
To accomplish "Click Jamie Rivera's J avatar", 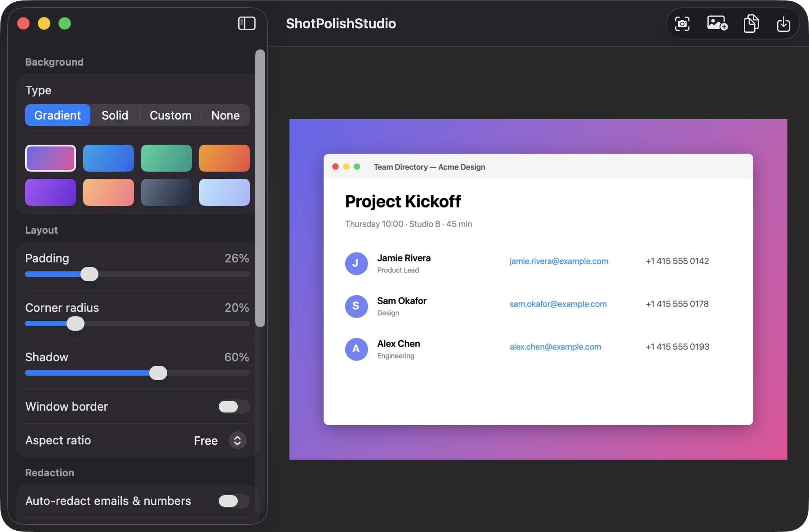I will point(356,263).
